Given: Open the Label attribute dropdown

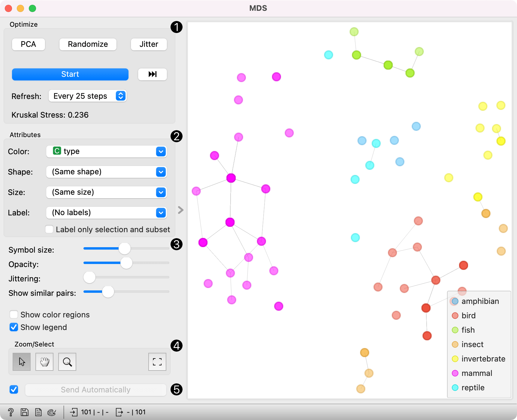Looking at the screenshot, I should tap(107, 213).
